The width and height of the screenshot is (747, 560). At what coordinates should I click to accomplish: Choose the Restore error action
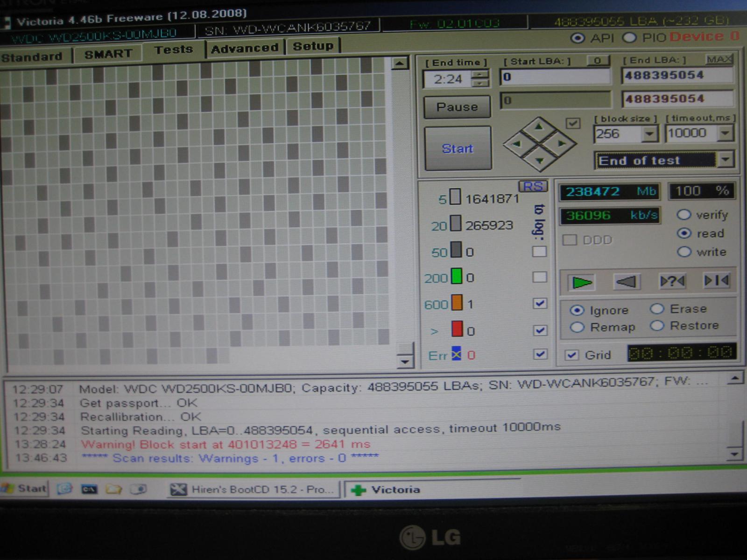pyautogui.click(x=657, y=326)
